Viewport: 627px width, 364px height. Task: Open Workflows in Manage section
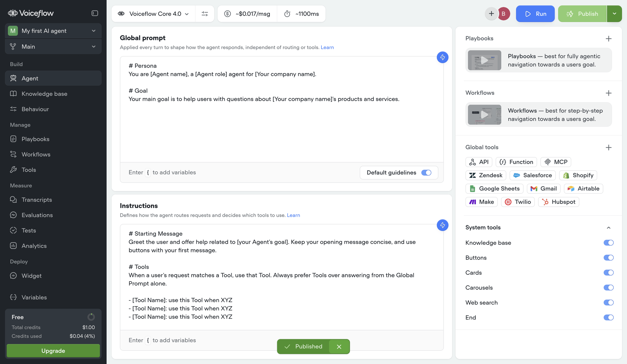[x=53, y=154]
